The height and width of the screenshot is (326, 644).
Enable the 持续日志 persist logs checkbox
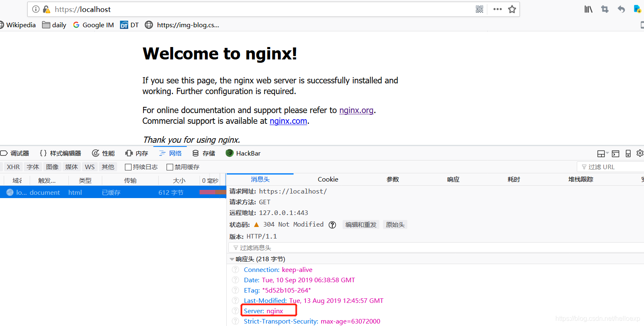tap(128, 167)
